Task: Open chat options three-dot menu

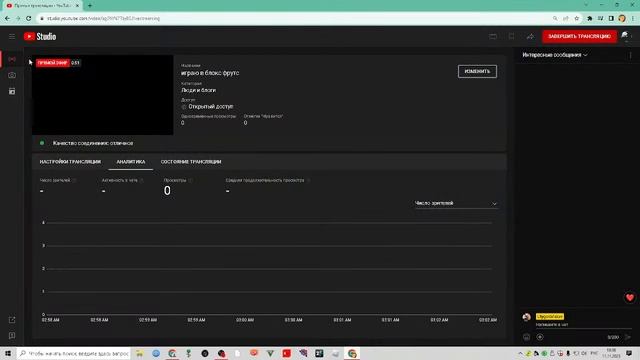Action: click(x=630, y=55)
